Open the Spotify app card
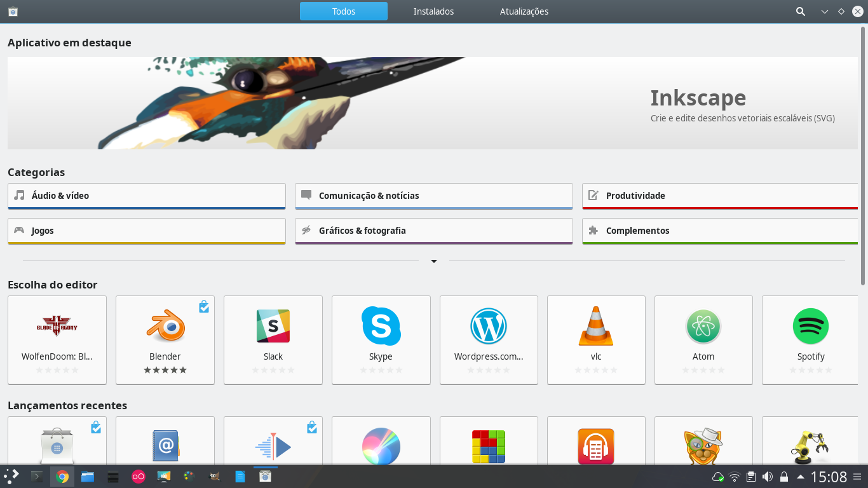 click(811, 340)
